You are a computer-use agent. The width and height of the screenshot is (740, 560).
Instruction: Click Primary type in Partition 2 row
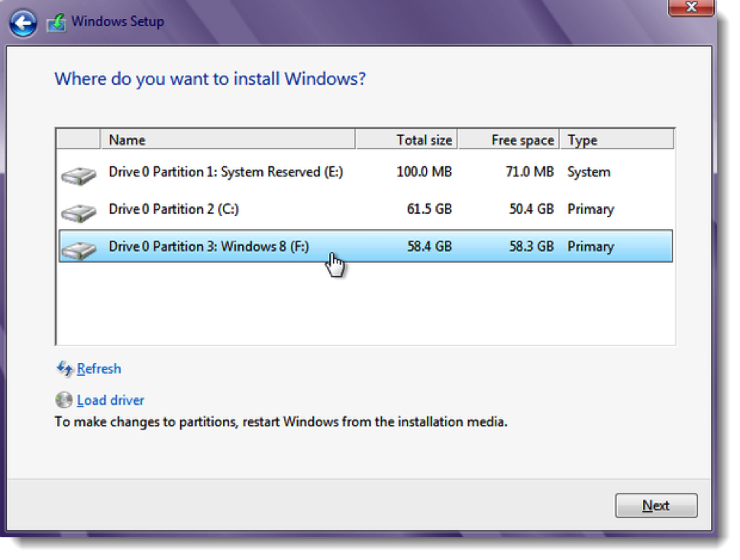tap(591, 209)
